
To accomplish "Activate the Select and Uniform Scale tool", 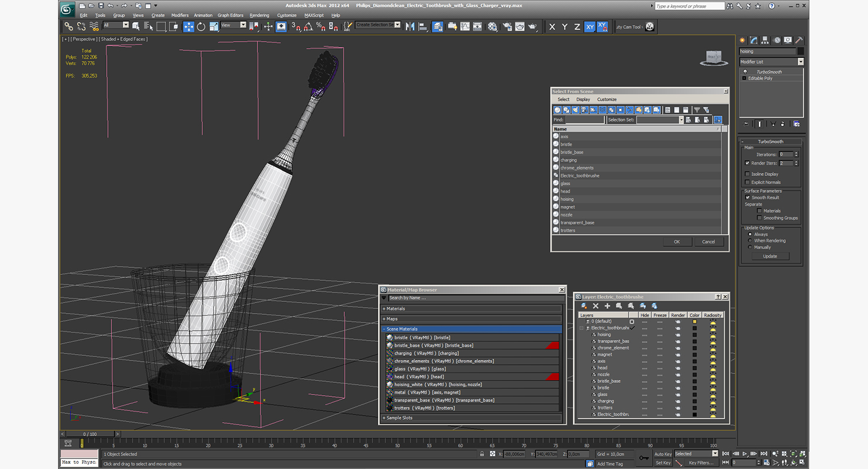I will pyautogui.click(x=213, y=26).
